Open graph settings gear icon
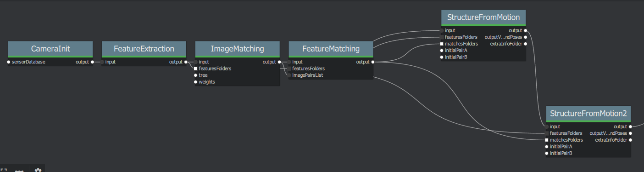This screenshot has width=644, height=172. coord(38,170)
